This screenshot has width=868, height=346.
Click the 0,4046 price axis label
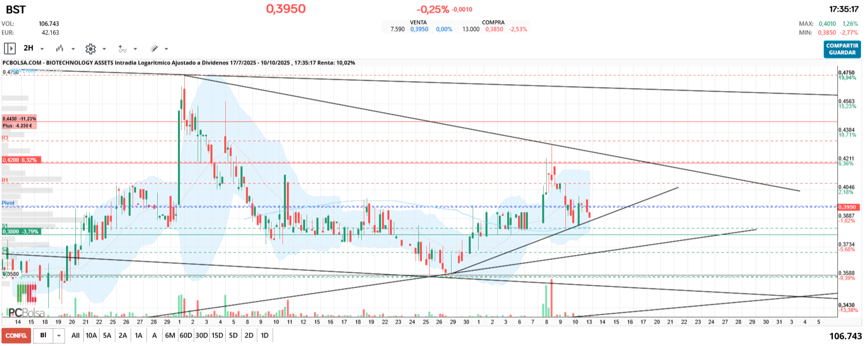pos(846,188)
